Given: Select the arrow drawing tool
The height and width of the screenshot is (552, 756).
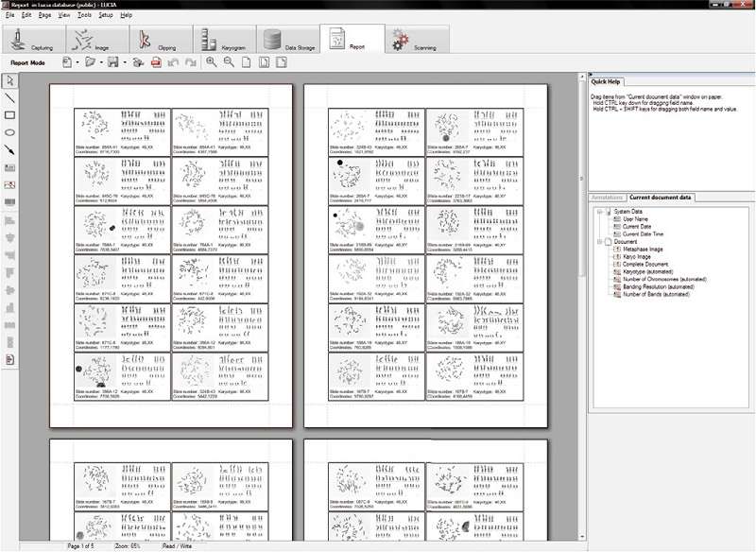Looking at the screenshot, I should pyautogui.click(x=9, y=150).
